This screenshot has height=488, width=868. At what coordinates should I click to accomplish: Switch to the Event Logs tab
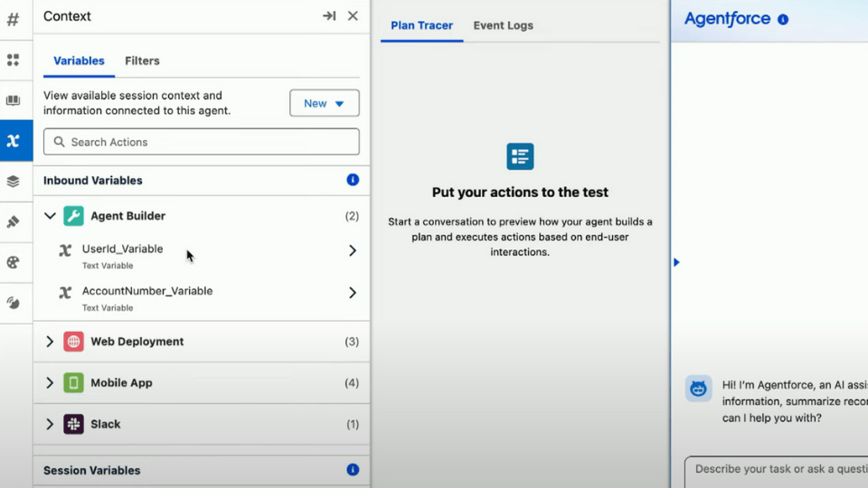click(504, 25)
